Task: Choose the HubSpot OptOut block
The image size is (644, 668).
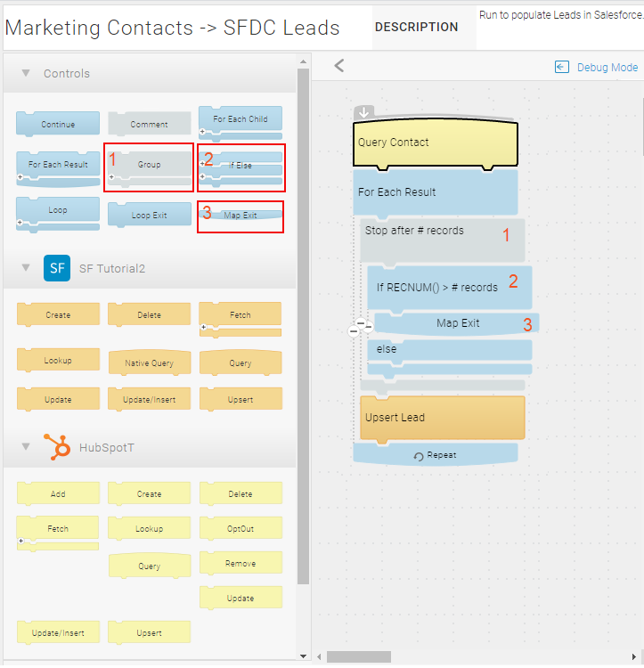Action: 240,528
